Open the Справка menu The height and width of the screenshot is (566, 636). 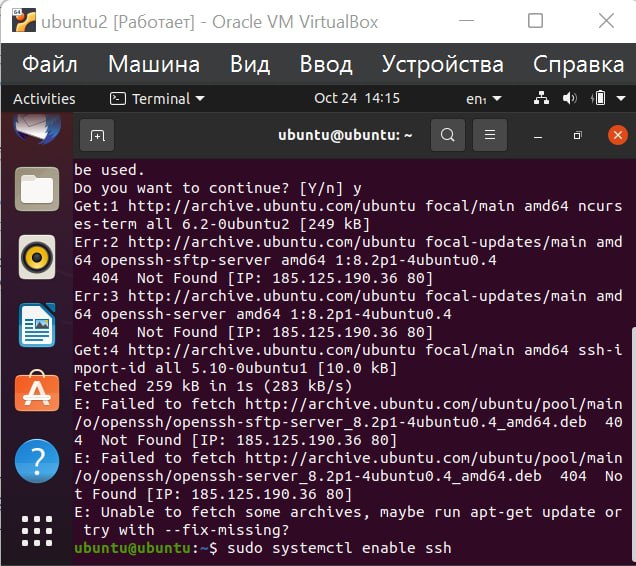click(578, 64)
